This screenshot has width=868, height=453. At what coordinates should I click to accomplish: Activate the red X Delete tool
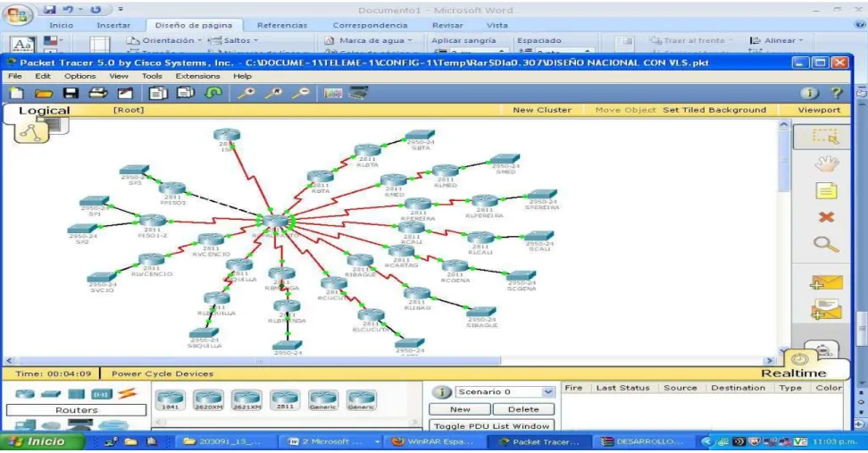tap(826, 217)
